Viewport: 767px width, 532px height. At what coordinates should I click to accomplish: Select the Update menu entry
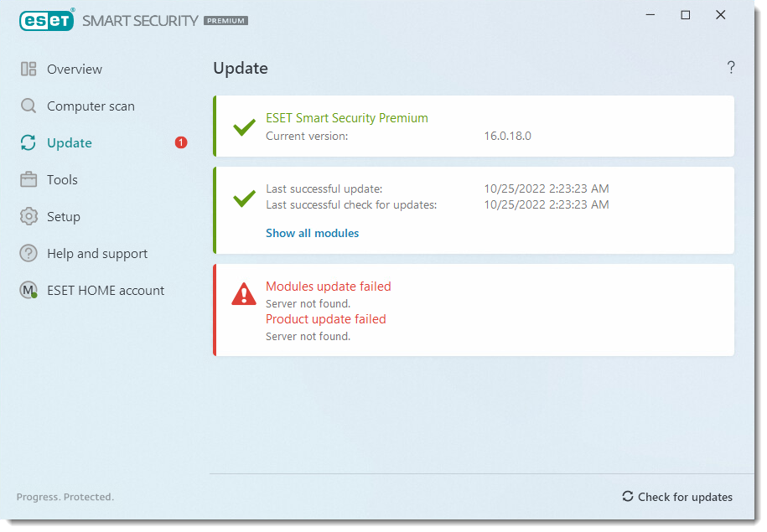tap(70, 142)
